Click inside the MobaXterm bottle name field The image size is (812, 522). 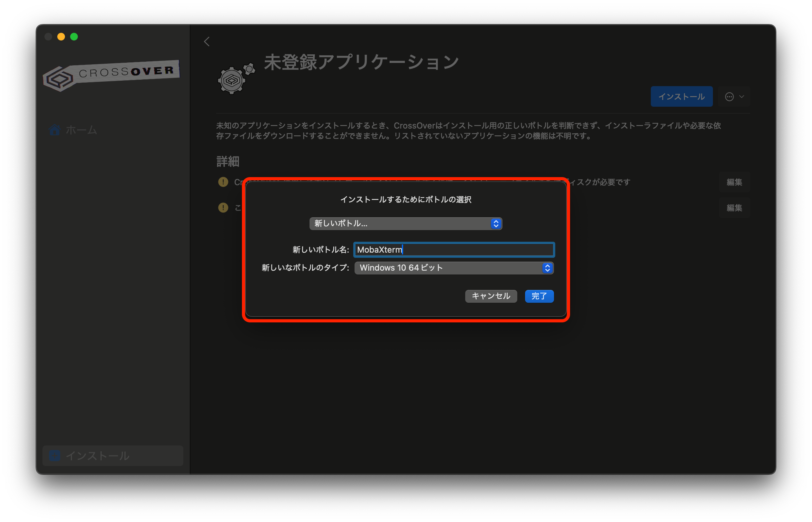pyautogui.click(x=454, y=250)
